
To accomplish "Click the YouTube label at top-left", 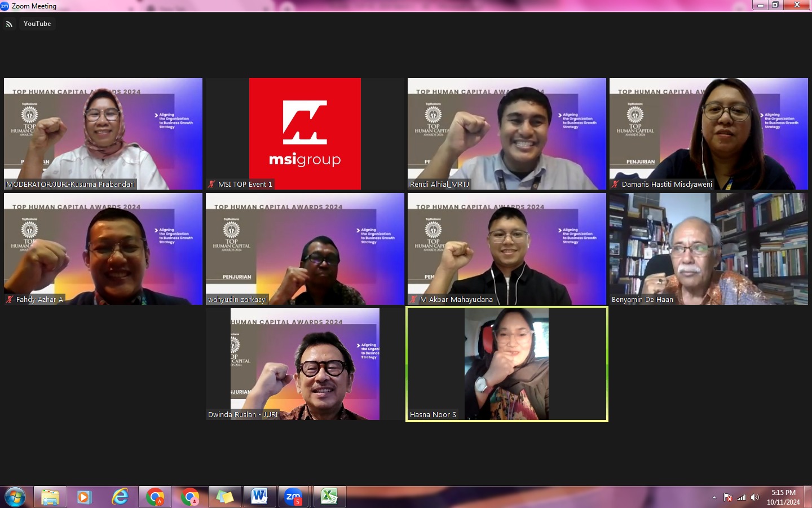I will (x=37, y=24).
